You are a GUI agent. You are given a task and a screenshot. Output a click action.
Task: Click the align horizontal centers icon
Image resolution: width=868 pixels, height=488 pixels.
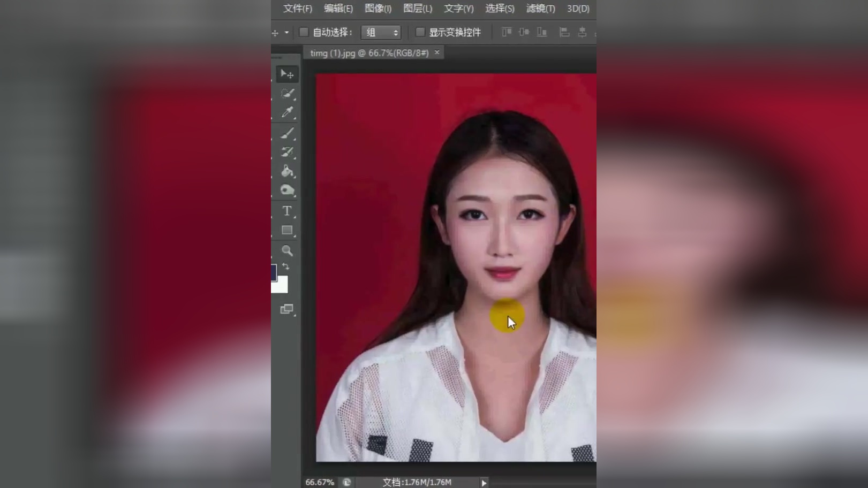click(x=582, y=32)
